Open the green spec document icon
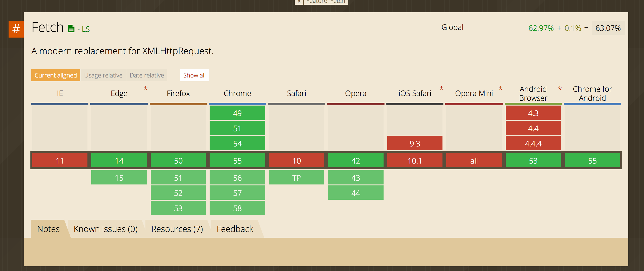644x271 pixels. pos(71,29)
